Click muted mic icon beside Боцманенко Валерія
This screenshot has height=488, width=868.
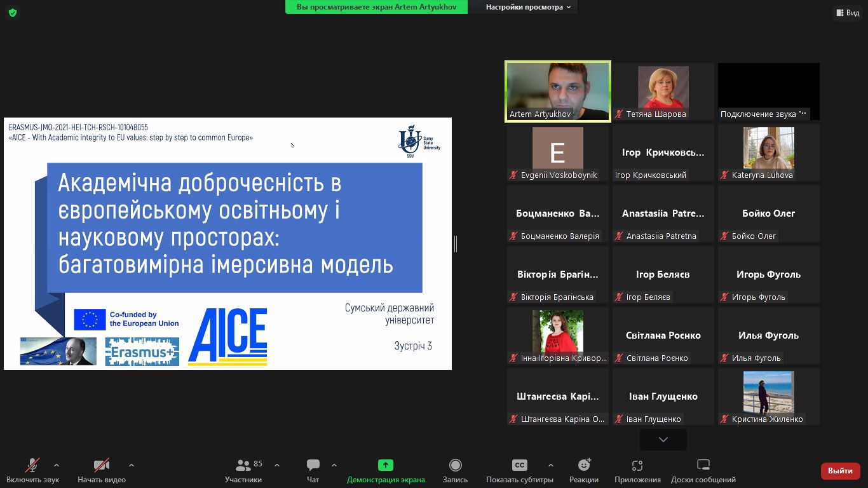[x=514, y=236]
